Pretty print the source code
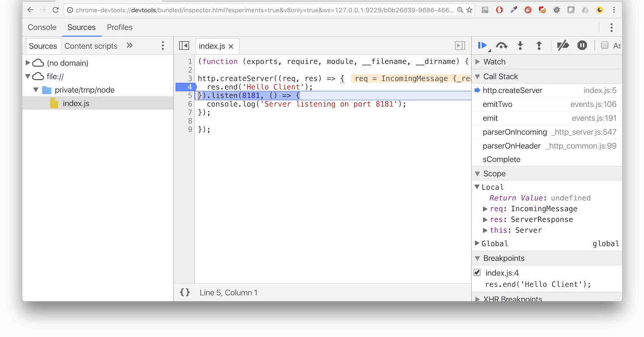 point(185,292)
